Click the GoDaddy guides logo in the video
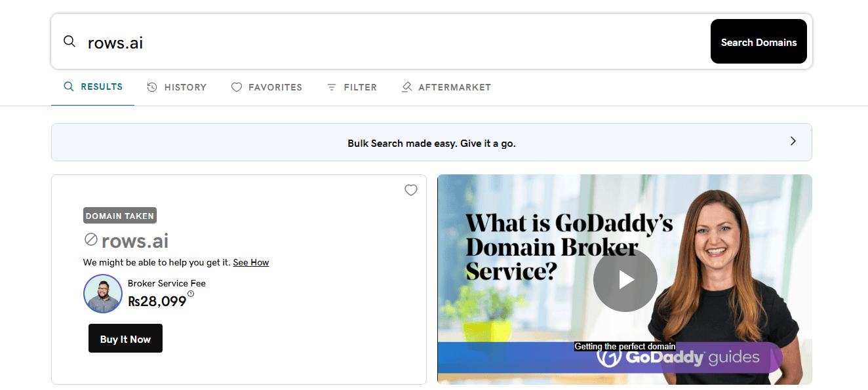Screen dimensions: 868x390 tap(679, 358)
